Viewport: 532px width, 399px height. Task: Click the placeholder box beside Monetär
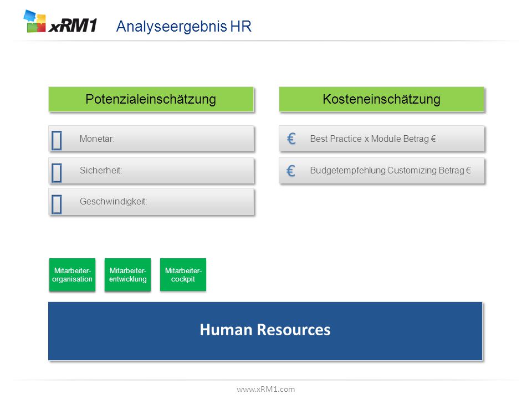(x=57, y=140)
